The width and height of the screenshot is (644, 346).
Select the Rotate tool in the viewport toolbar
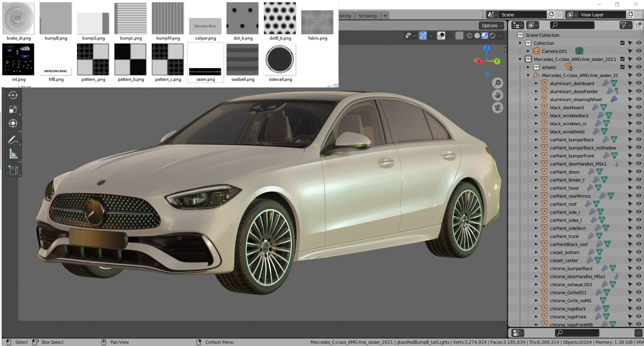pyautogui.click(x=13, y=96)
